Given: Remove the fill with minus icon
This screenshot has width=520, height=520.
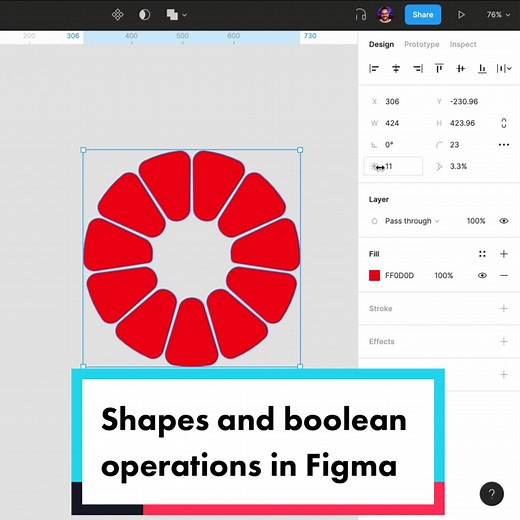Looking at the screenshot, I should (x=504, y=276).
